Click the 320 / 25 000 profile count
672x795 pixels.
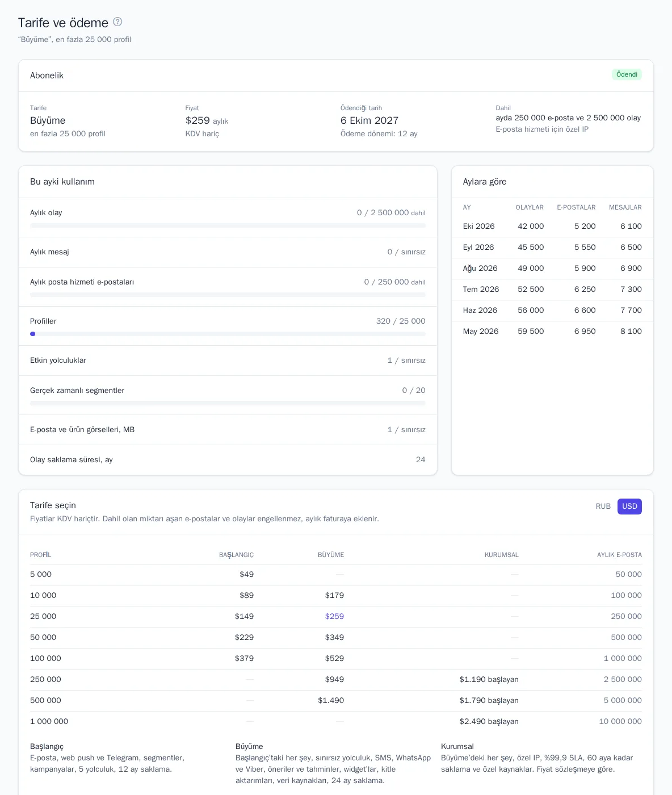[401, 321]
